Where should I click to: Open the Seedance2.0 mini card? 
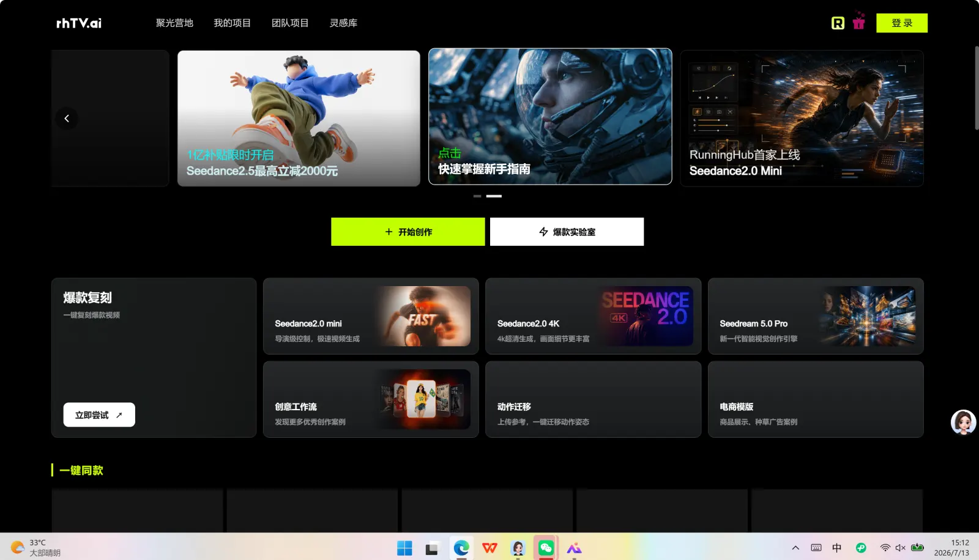[371, 316]
